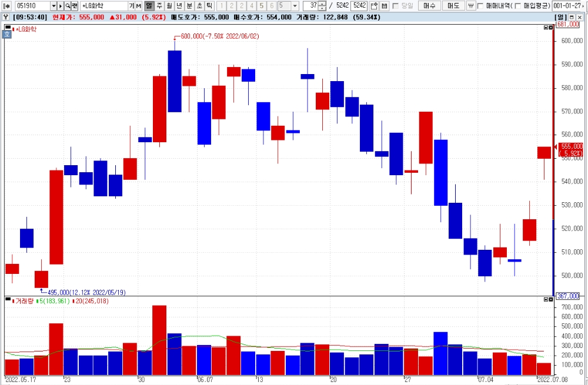The image size is (588, 385).
Task: Click the tall red candle with 570,000 high
Action: (426, 138)
